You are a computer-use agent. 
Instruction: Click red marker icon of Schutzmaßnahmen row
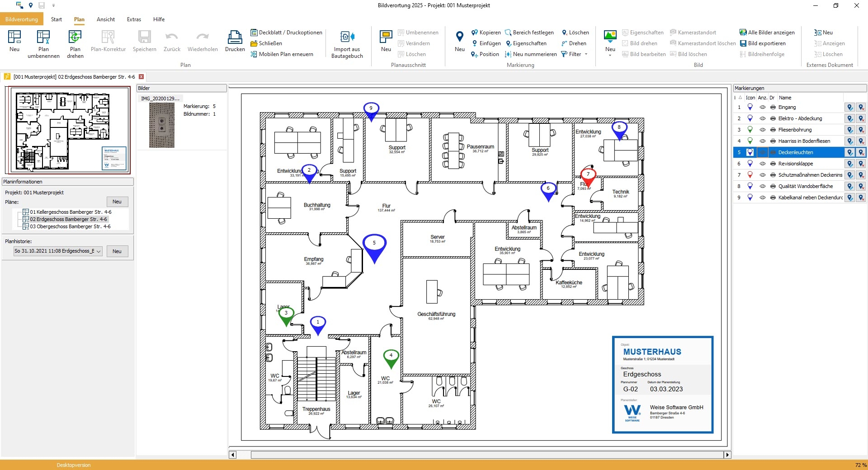750,175
